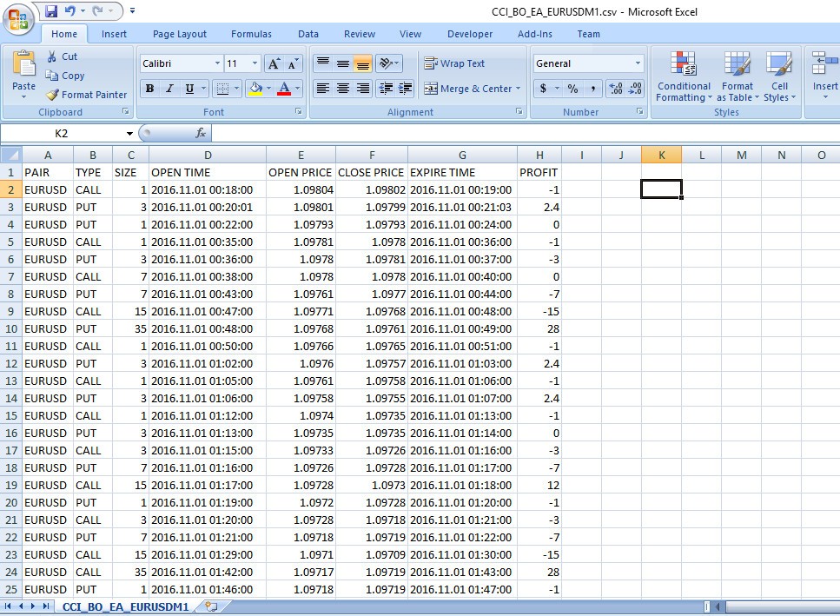Viewport: 840px width, 616px height.
Task: Decrease decimal places
Action: click(x=635, y=89)
